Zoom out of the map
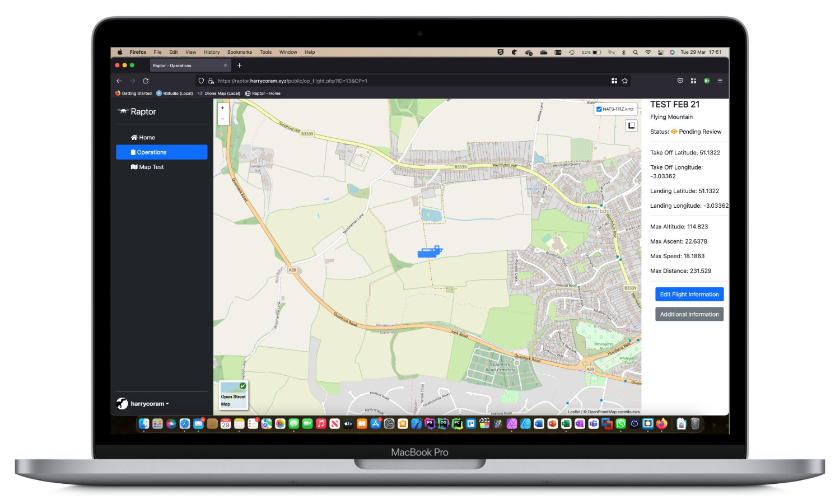 222,119
